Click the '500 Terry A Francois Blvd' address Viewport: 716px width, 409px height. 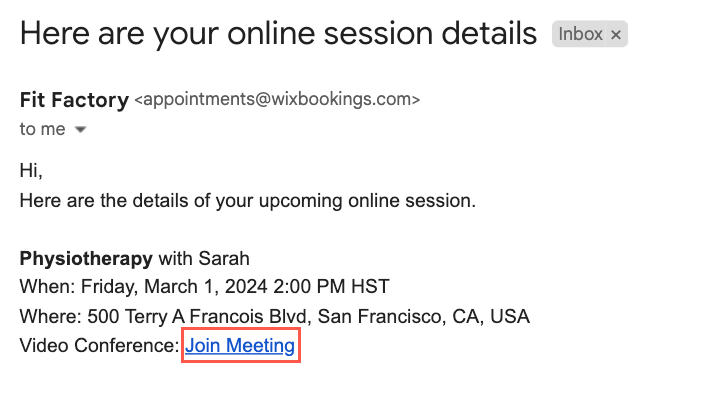(199, 316)
